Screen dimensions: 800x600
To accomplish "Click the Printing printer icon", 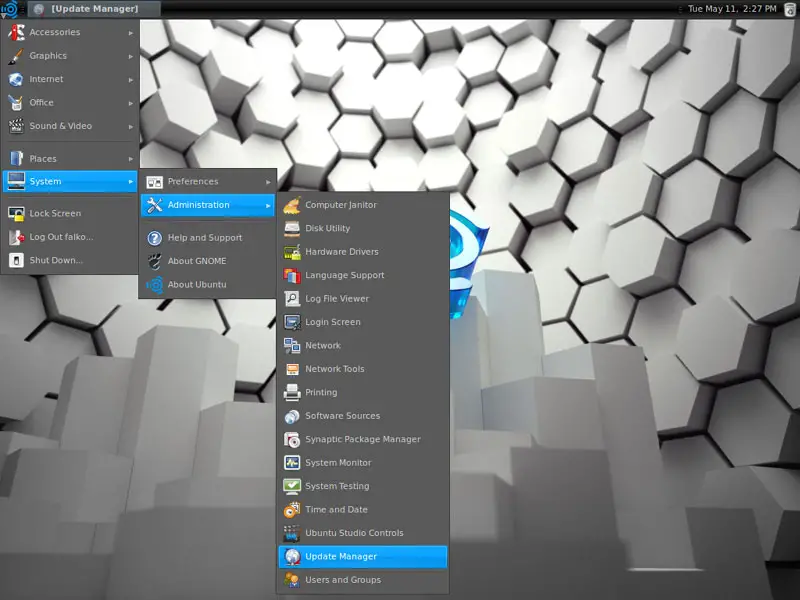I will (292, 392).
